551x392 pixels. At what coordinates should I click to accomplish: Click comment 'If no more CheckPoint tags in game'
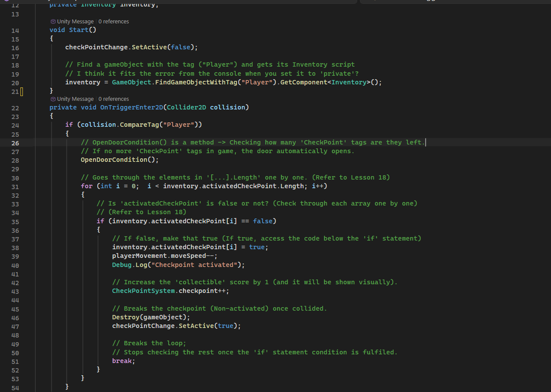click(x=218, y=151)
